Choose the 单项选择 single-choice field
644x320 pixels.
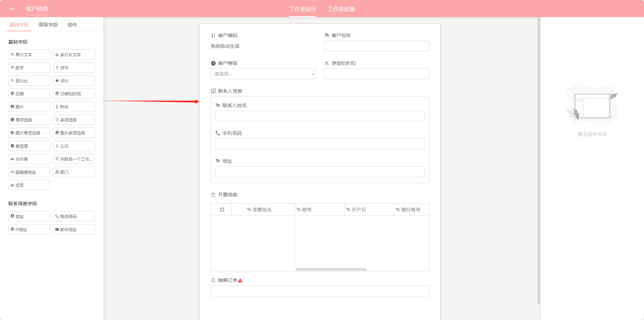click(x=29, y=120)
